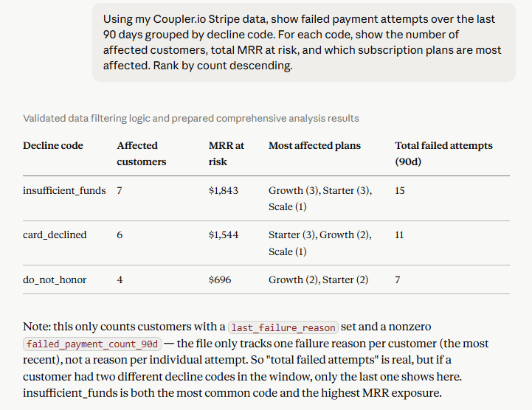Click the user prompt message bubble

coord(304,42)
